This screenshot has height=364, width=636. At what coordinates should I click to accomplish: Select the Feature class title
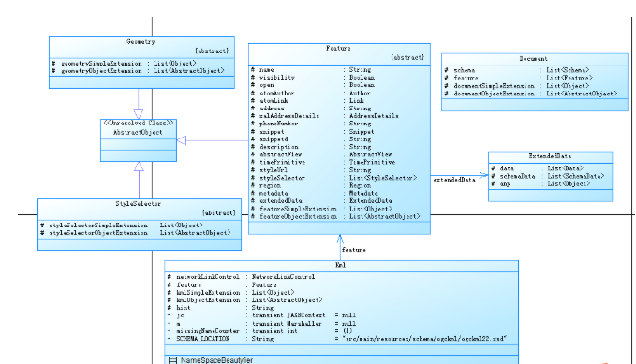tap(338, 48)
